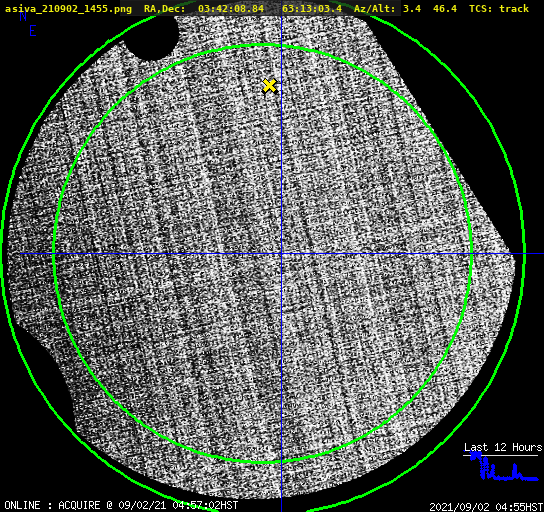544x512 pixels.
Task: Click the Dec value 63:13:03.4
Action: pyautogui.click(x=312, y=8)
